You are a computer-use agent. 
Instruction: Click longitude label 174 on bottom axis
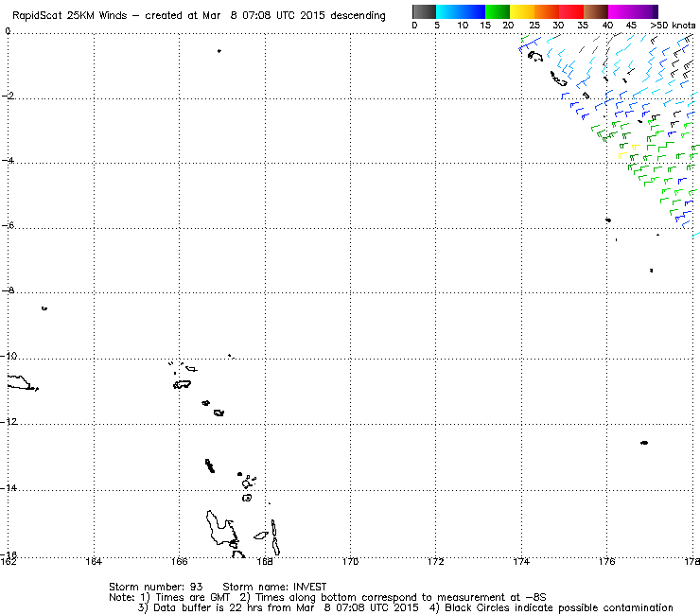pos(521,561)
